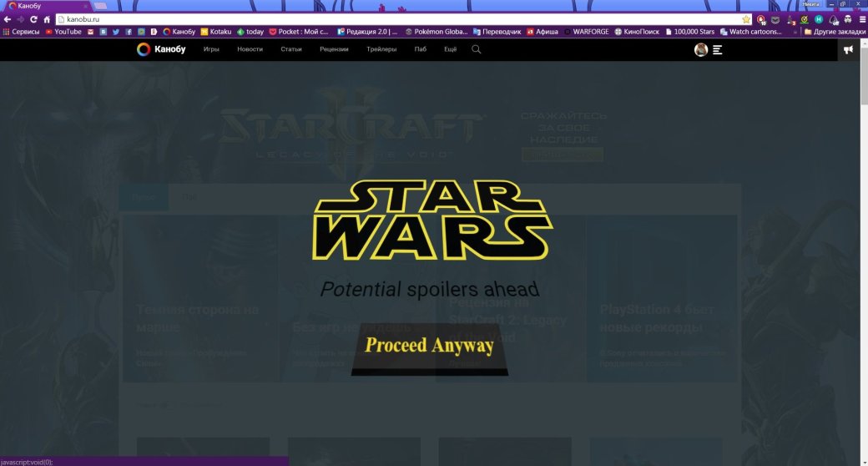Open the Kotaku bookmark
This screenshot has height=466, width=868.
[216, 32]
